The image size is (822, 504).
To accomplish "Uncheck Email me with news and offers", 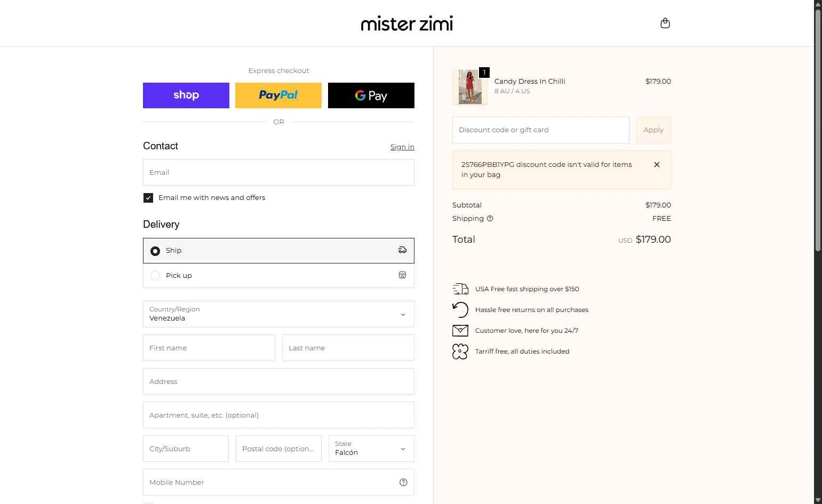I will 148,198.
